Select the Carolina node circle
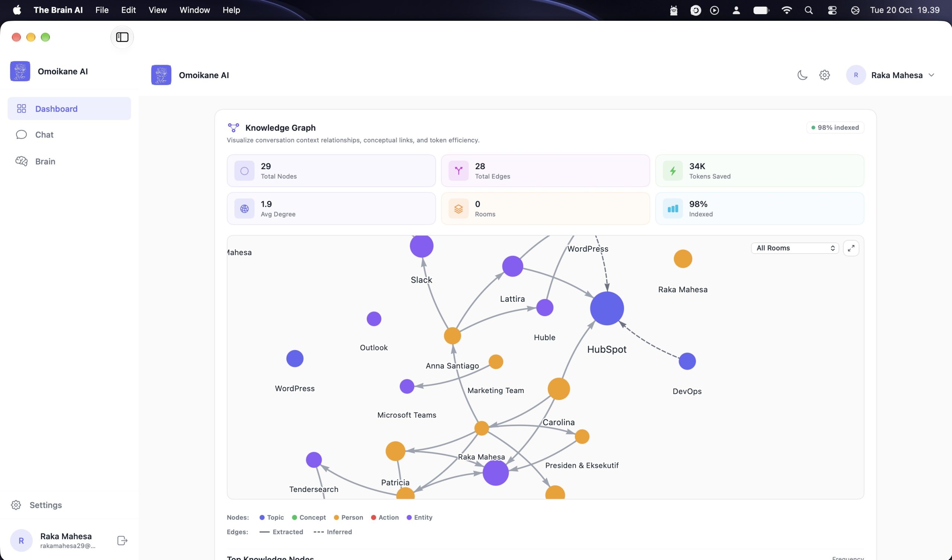This screenshot has width=952, height=560. click(x=558, y=389)
